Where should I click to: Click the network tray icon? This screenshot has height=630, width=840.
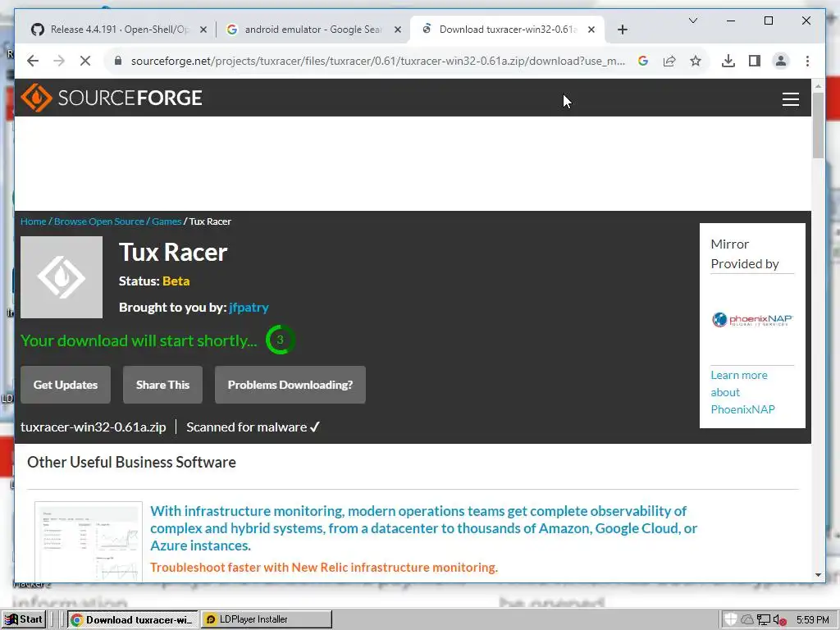coord(764,620)
